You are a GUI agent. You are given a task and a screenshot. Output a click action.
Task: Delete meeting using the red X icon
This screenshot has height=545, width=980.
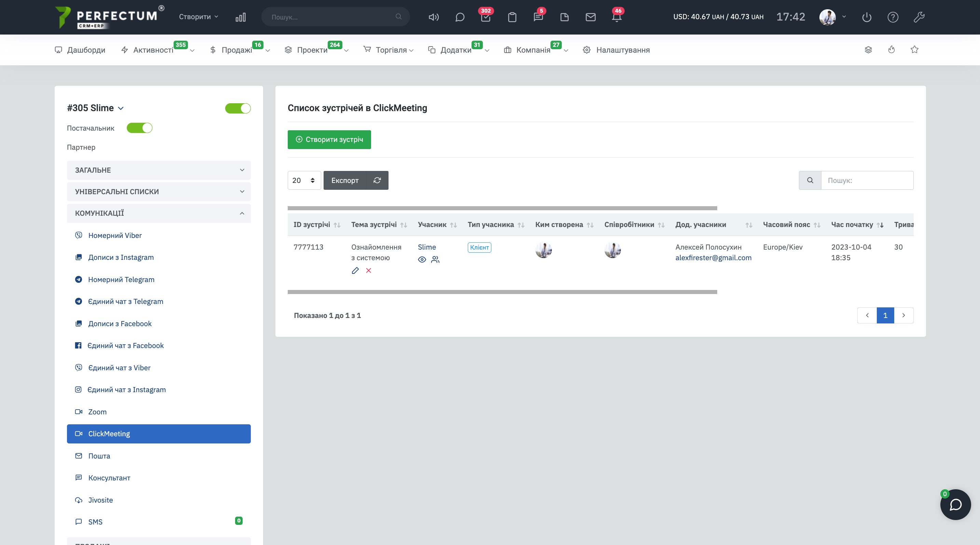[368, 270]
